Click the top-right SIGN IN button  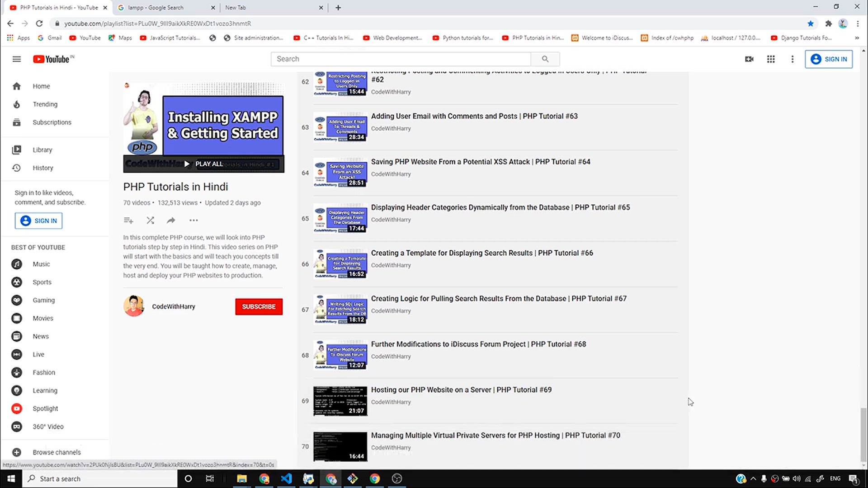point(829,59)
